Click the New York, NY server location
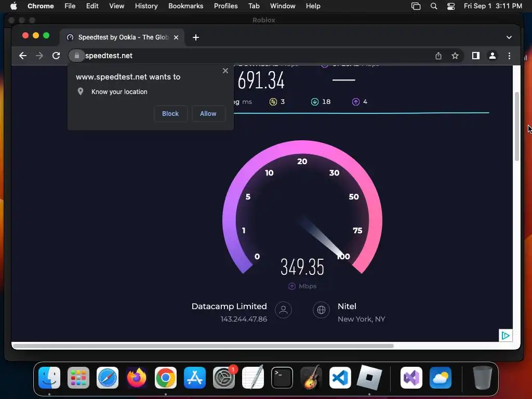 click(362, 320)
